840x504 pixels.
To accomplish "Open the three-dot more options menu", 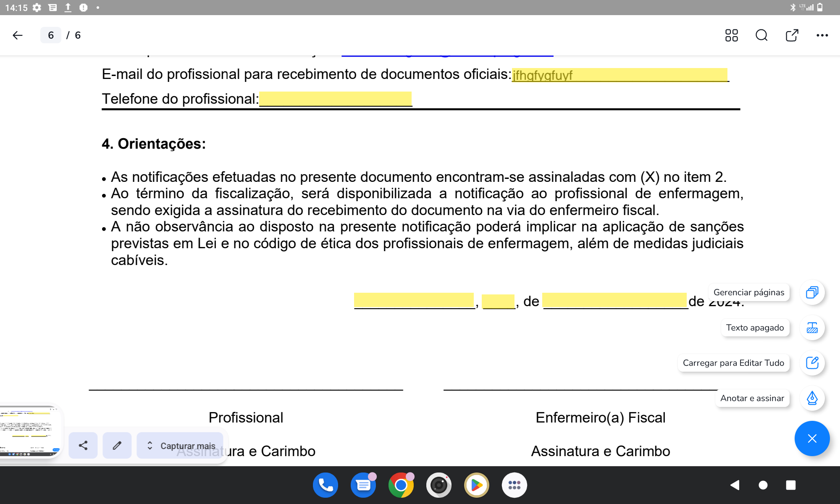I will 822,35.
